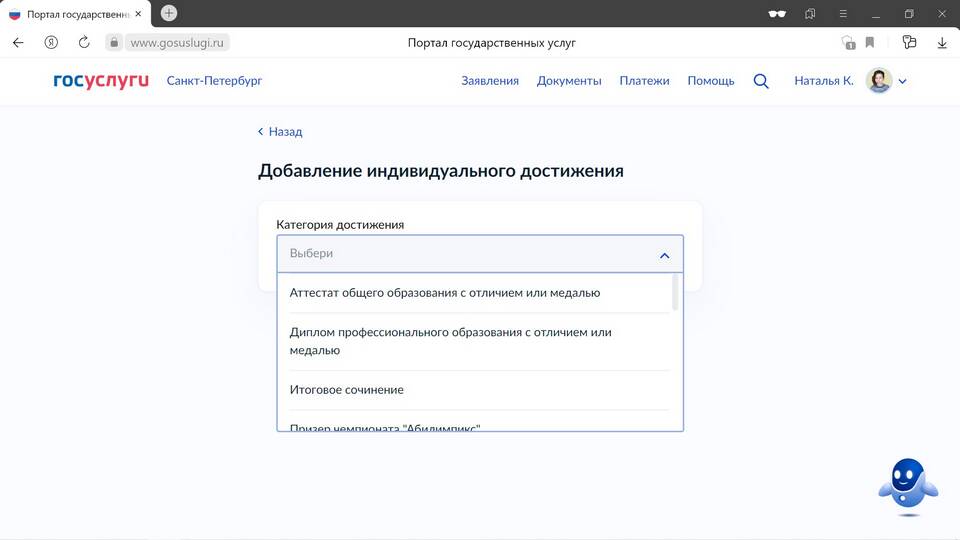Click the user profile avatar
This screenshot has height=540, width=960.
879,81
